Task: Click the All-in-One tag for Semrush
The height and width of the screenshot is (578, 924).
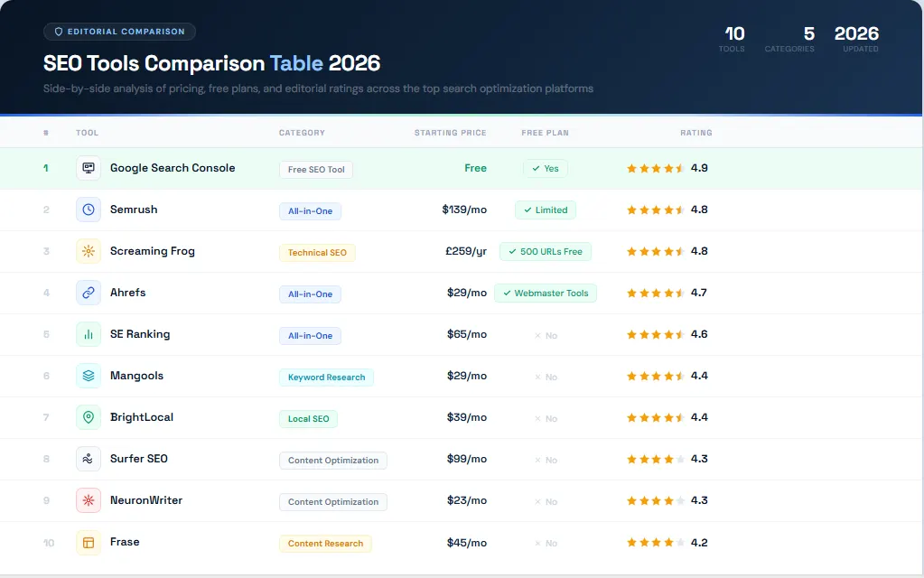Action: pyautogui.click(x=310, y=211)
